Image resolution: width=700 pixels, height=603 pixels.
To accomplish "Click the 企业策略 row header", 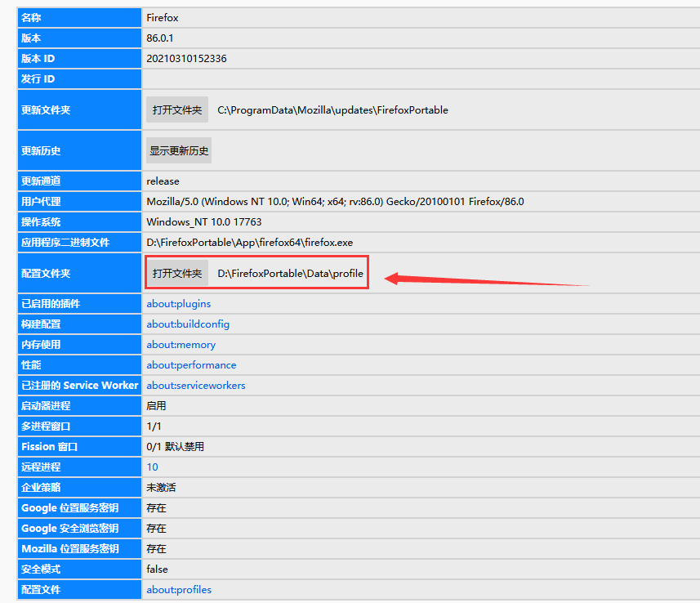I will [x=79, y=488].
